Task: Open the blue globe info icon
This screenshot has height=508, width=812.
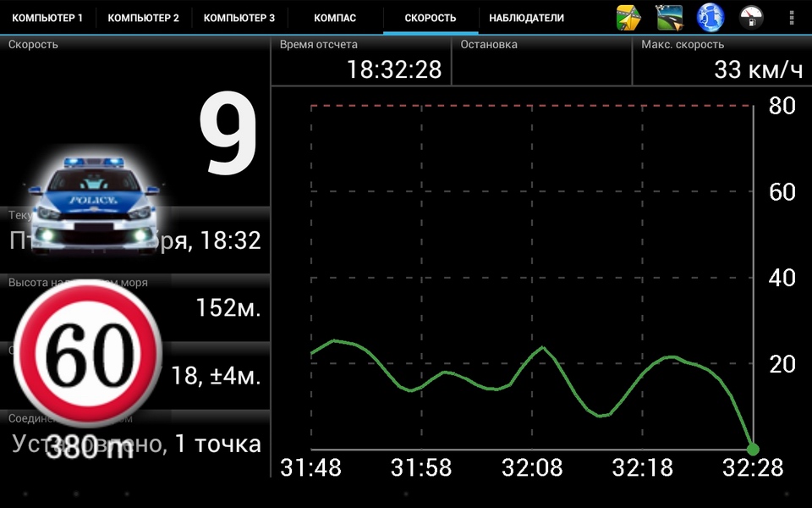Action: point(710,18)
